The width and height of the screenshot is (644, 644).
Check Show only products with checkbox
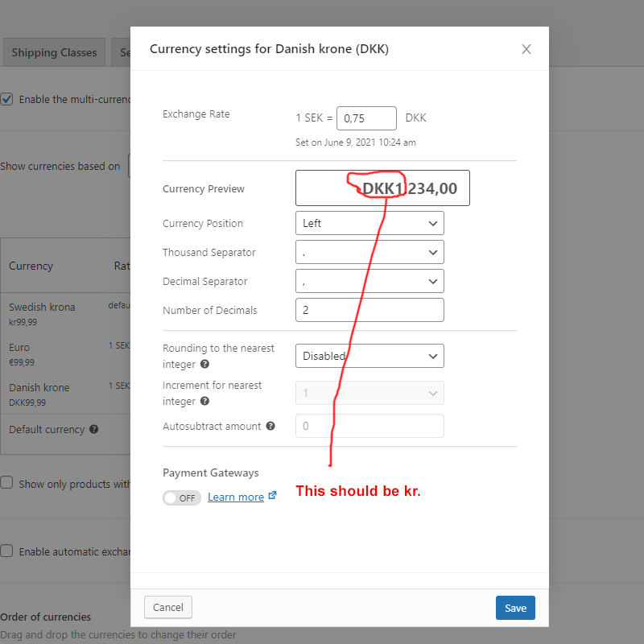pyautogui.click(x=6, y=483)
